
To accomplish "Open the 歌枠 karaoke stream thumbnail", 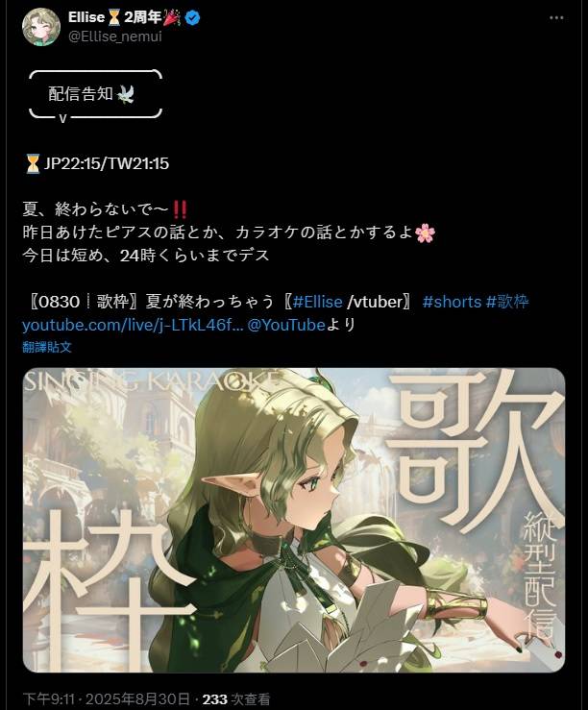I will tap(294, 520).
